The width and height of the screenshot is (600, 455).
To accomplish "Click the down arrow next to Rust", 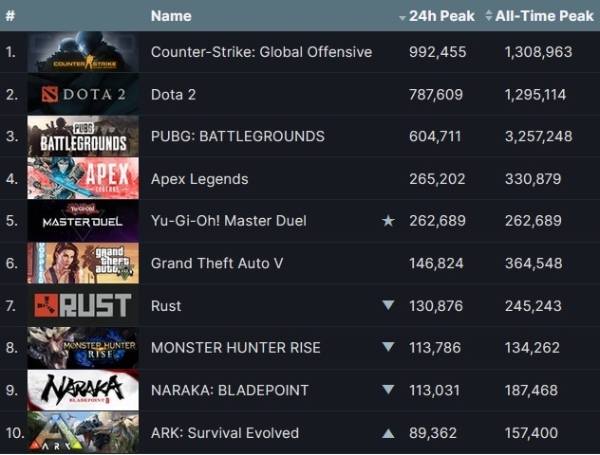I will coord(388,306).
